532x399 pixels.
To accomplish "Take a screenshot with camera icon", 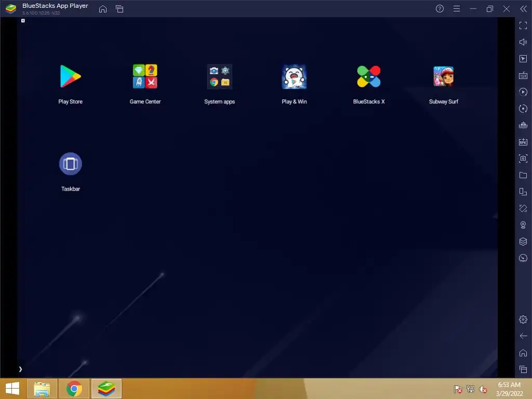I will click(x=523, y=158).
